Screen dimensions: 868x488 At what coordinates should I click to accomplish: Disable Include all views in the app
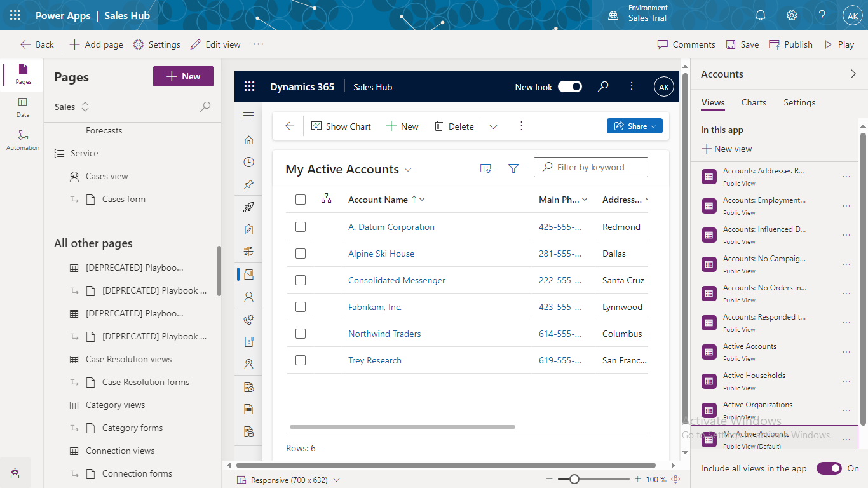coord(829,468)
